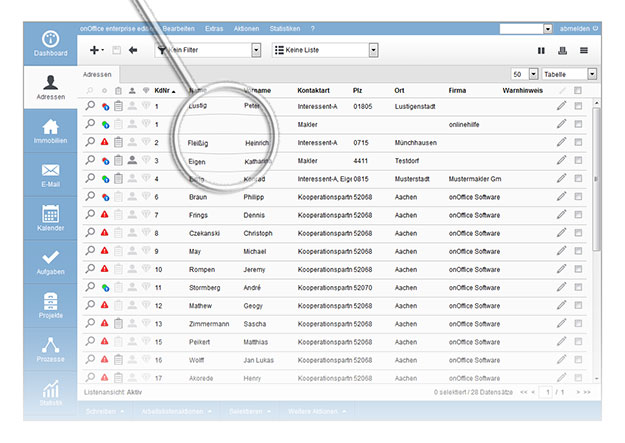Image resolution: width=625 pixels, height=443 pixels.
Task: Tick checkbox in Lustig Peter row
Action: tap(578, 106)
